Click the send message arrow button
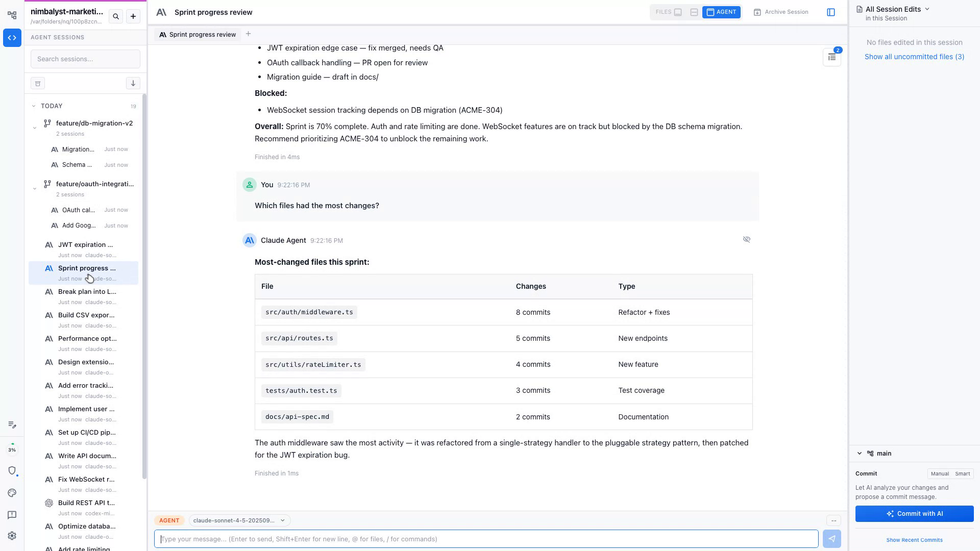 (x=832, y=539)
